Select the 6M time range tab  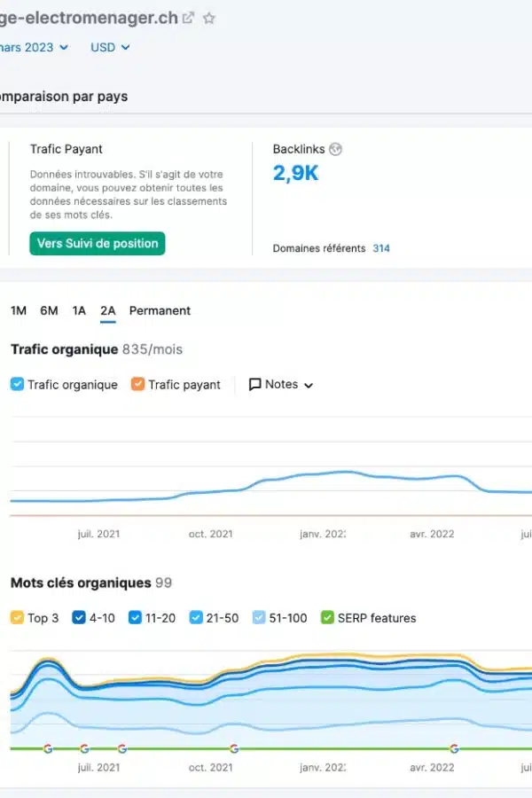pos(49,310)
